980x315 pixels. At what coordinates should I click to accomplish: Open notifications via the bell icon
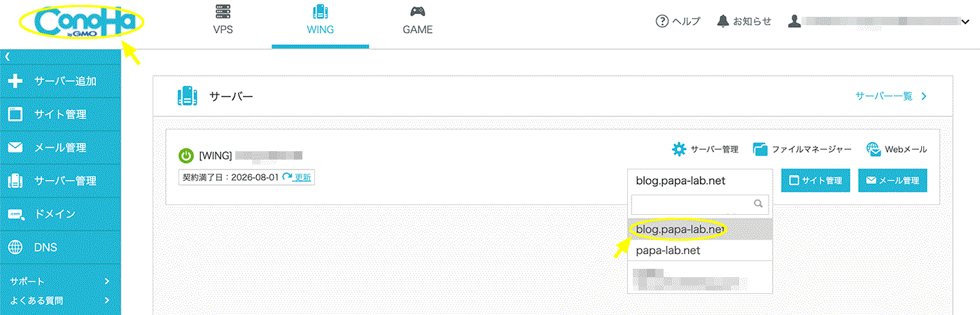[723, 21]
